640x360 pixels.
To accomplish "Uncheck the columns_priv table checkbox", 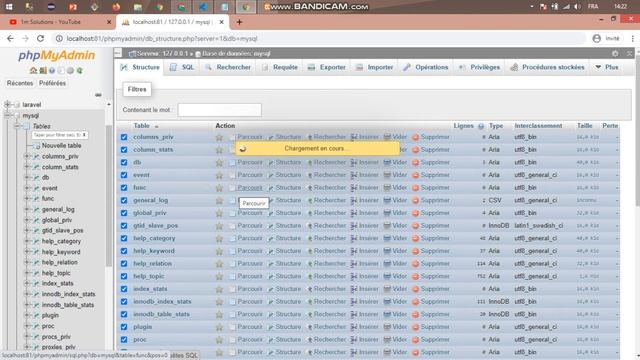I will click(x=124, y=137).
